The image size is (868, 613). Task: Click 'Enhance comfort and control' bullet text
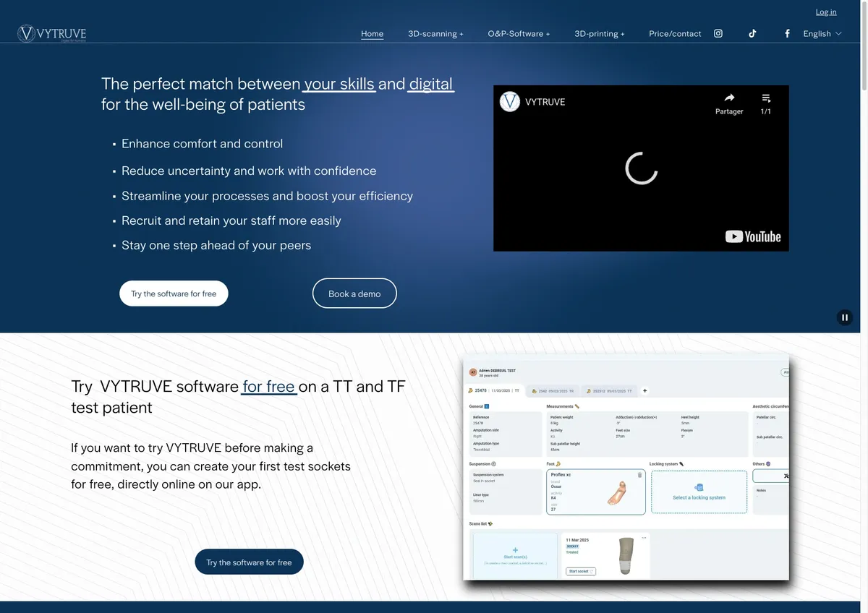coord(202,143)
